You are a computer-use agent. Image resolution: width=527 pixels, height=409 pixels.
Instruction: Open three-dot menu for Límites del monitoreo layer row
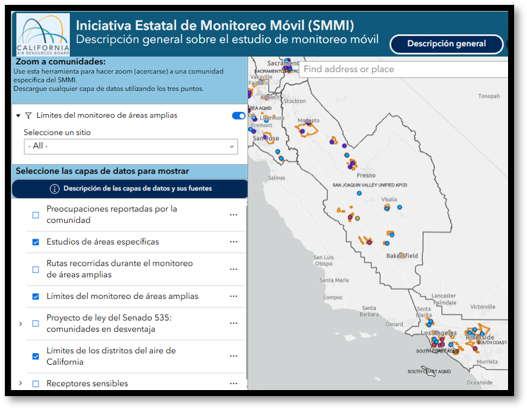[234, 296]
